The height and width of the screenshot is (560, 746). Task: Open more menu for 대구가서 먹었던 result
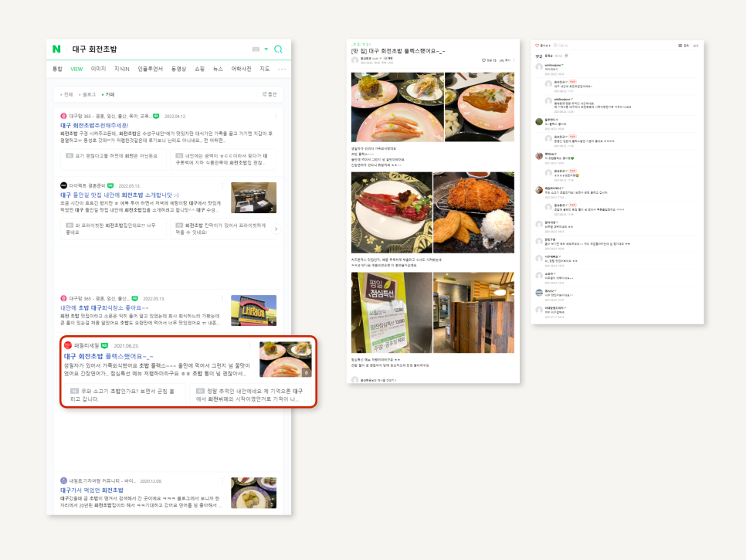pyautogui.click(x=222, y=480)
